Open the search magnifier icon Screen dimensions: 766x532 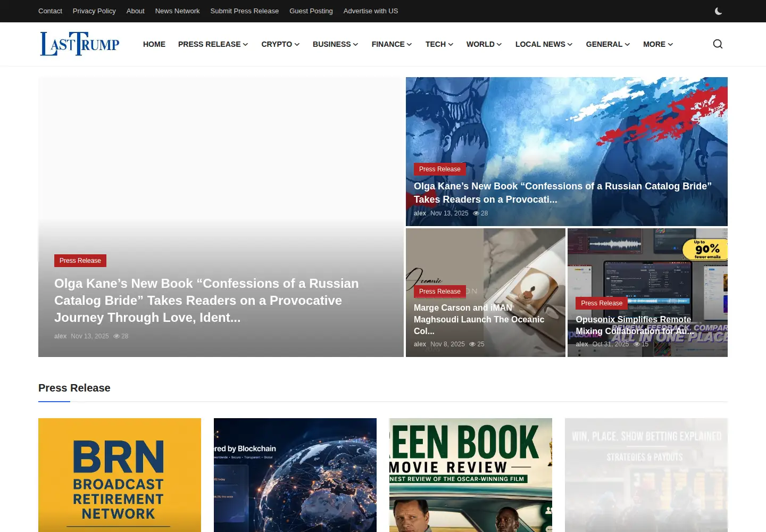click(718, 44)
